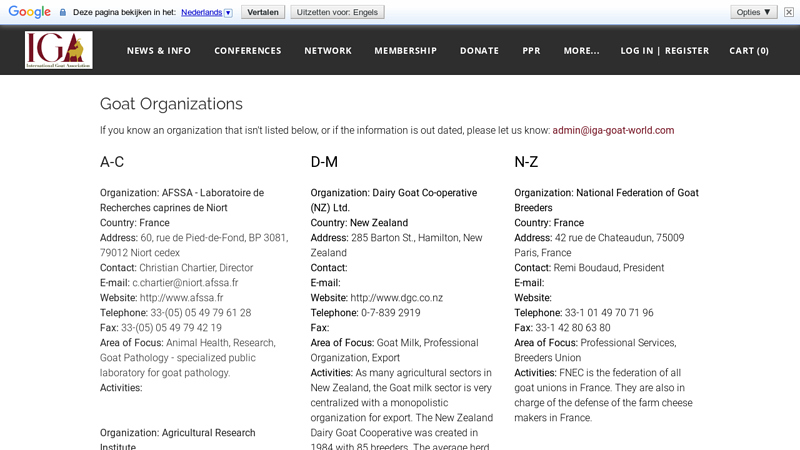
Task: Email admin@iga-goat-world.com link
Action: (613, 130)
